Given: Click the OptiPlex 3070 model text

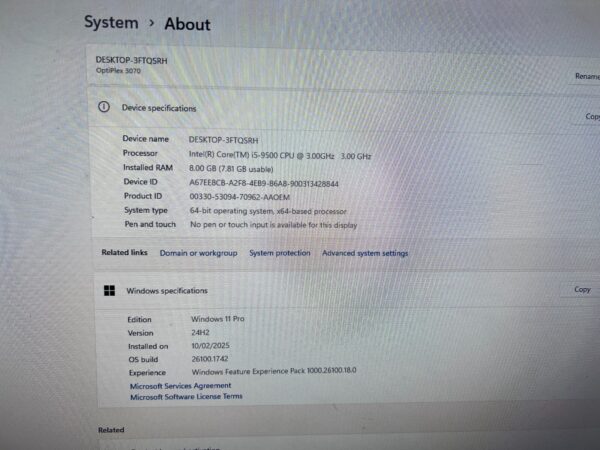Looking at the screenshot, I should tap(118, 71).
